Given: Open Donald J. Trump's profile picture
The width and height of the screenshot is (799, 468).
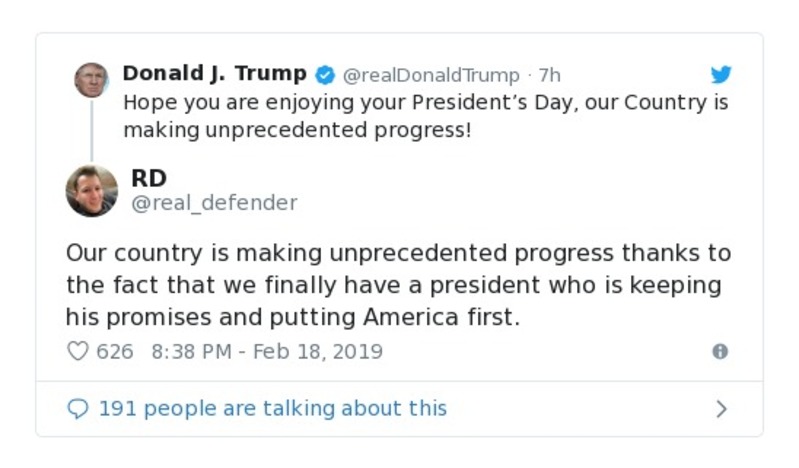Looking at the screenshot, I should 91,80.
